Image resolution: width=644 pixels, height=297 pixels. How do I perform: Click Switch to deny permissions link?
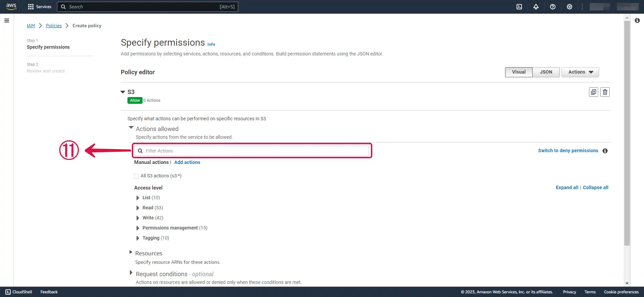(568, 151)
